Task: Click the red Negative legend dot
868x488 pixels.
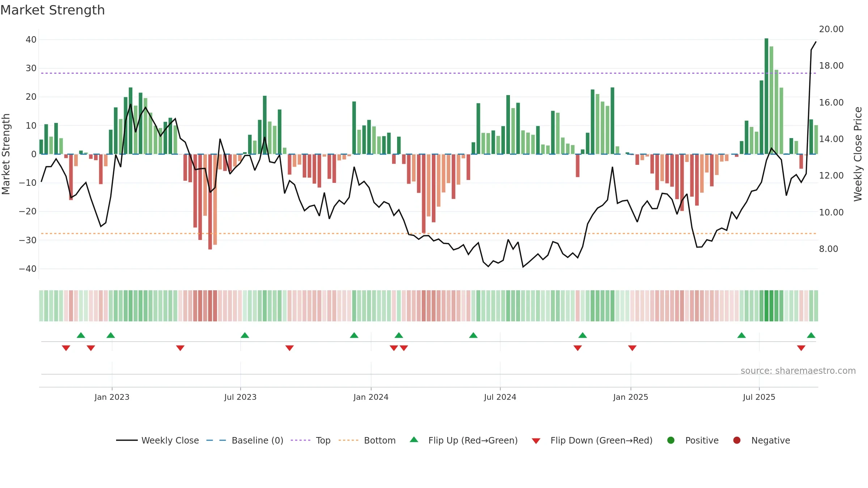Action: coord(737,440)
